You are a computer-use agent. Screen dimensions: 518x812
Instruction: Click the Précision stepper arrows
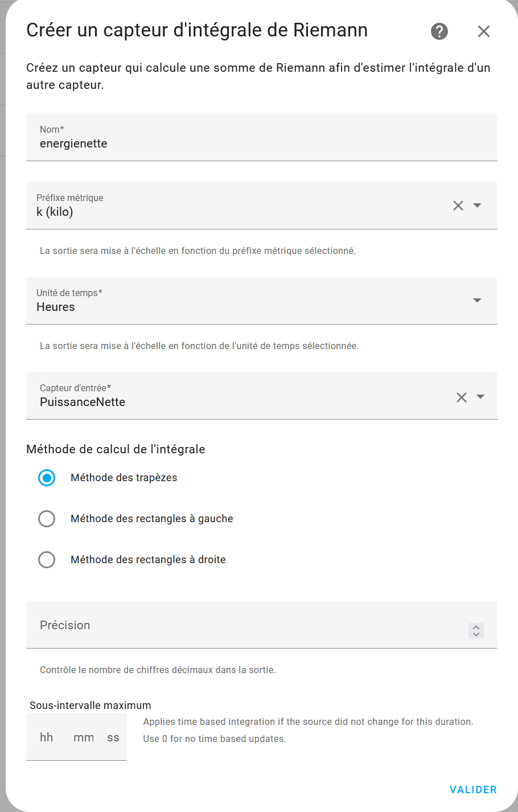[x=476, y=630]
